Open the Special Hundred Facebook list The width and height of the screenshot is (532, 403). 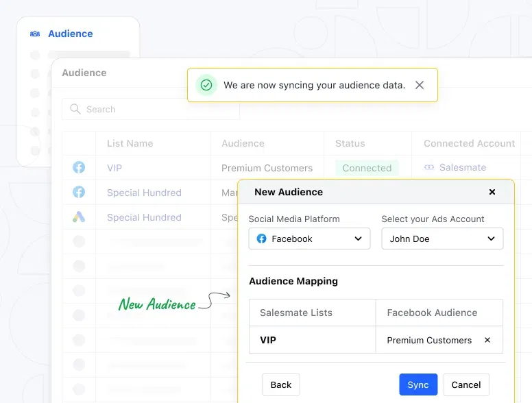coord(144,193)
